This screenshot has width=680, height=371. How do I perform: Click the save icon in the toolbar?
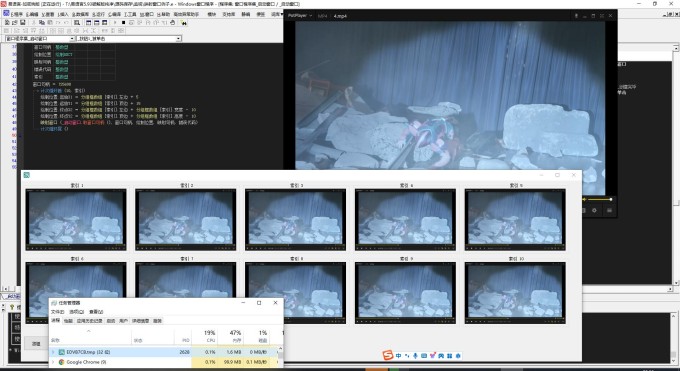(23, 23)
